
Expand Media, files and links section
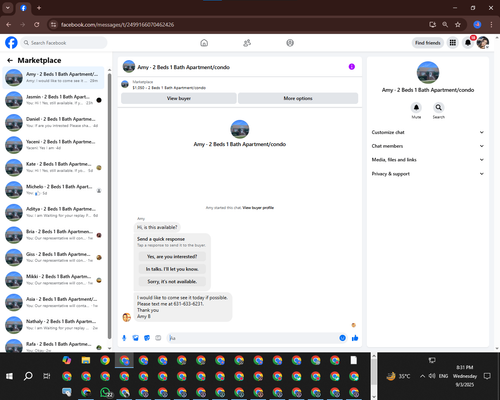point(428,160)
